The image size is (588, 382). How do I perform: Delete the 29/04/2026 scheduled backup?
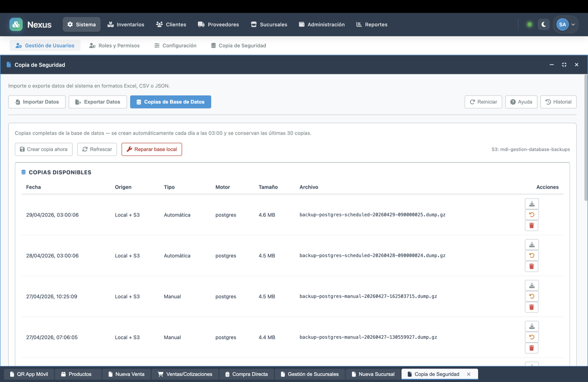(531, 226)
